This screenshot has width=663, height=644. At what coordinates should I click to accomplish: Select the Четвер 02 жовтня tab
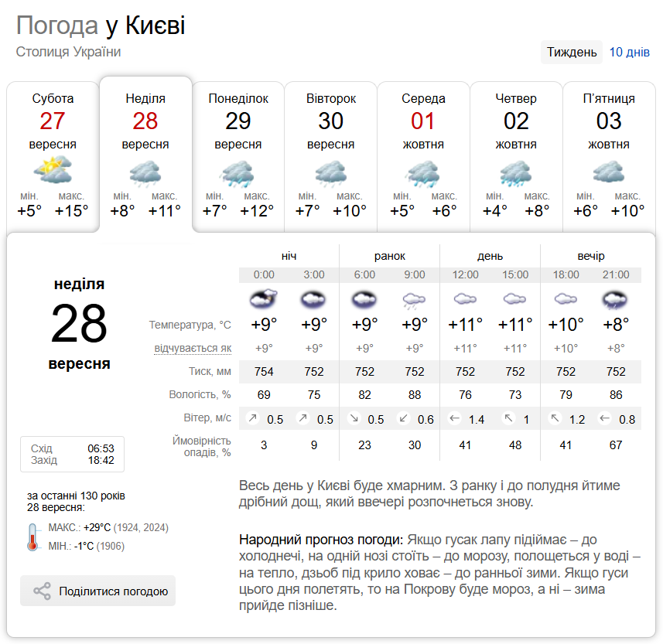516,155
